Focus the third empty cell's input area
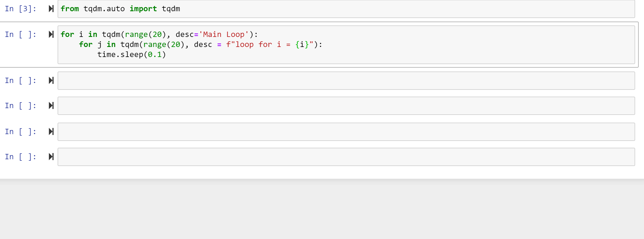The height and width of the screenshot is (239, 644). [x=346, y=132]
